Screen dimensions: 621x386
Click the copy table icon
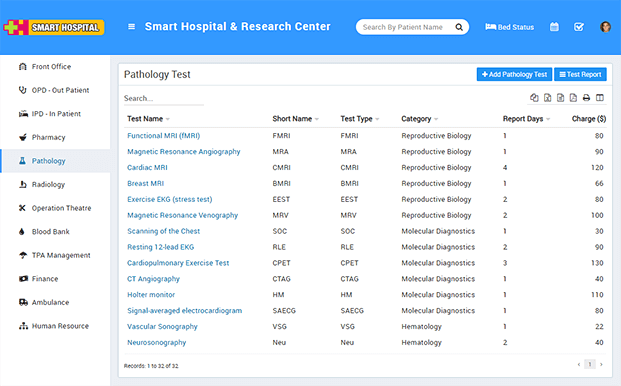tap(534, 97)
